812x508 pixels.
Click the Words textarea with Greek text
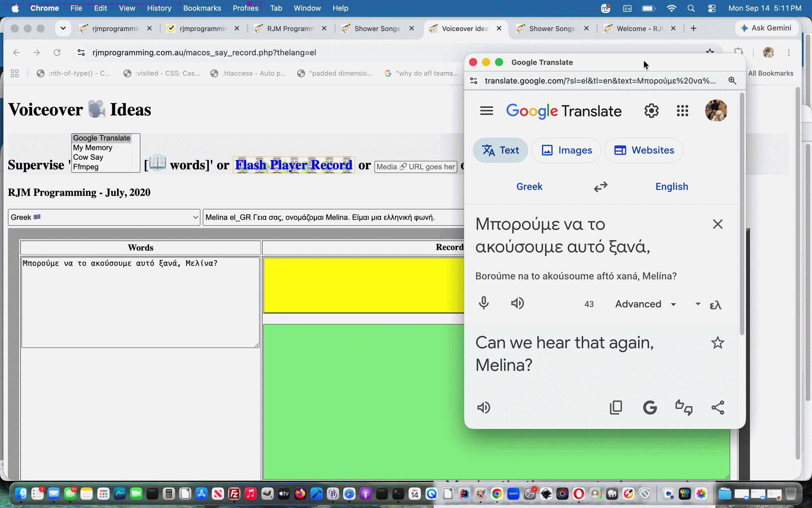(x=140, y=302)
